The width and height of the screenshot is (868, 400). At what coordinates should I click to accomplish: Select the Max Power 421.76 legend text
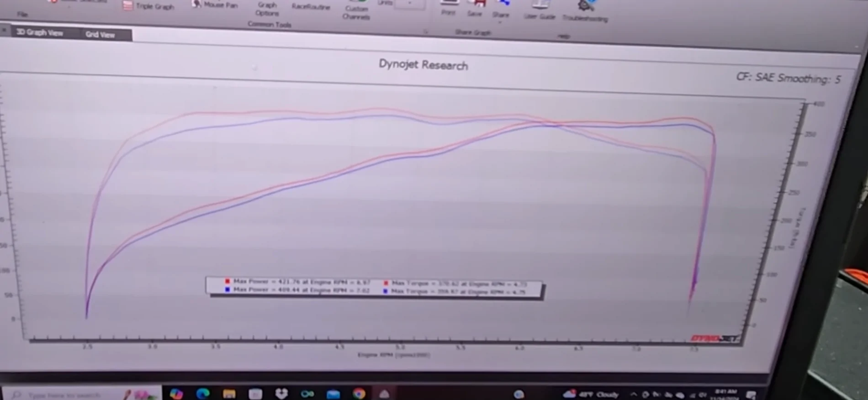click(302, 282)
